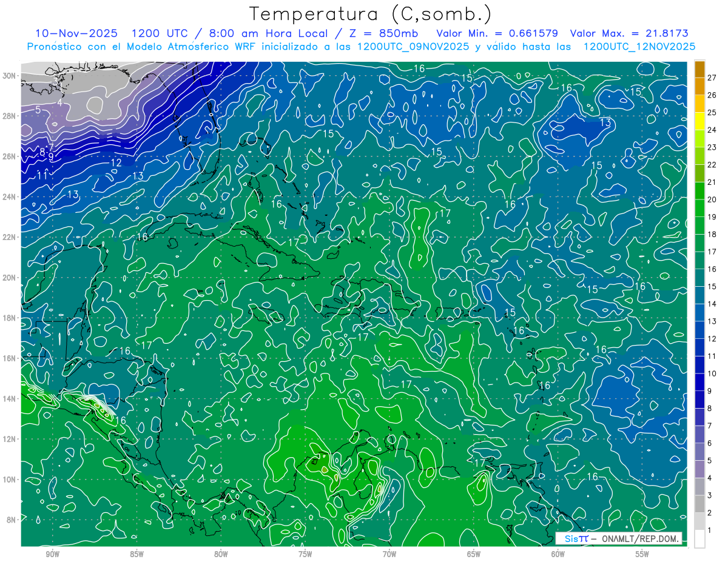Select the Valor Min. = 0.661579 text
Screen dimensions: 728x562
click(497, 33)
